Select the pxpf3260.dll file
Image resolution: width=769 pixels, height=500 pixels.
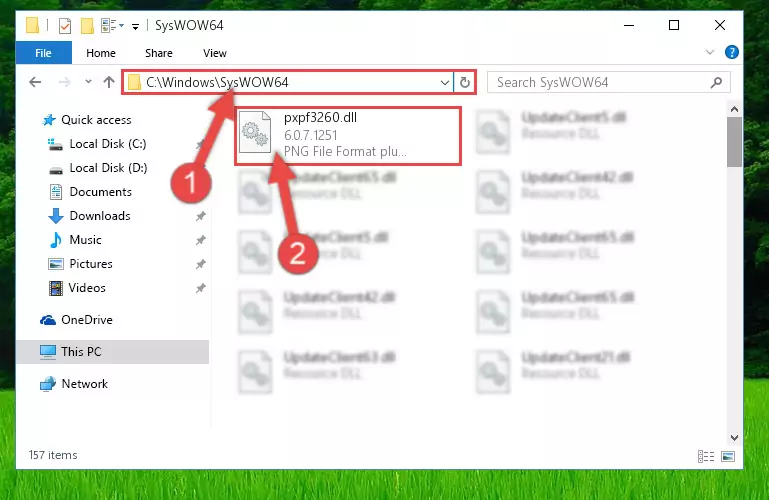(x=348, y=135)
